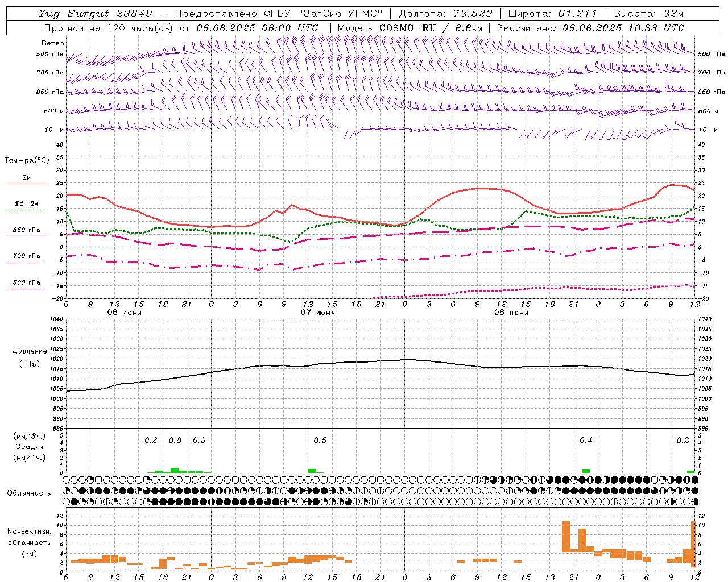Click the 0.3 three-hour precipitation value
This screenshot has height=582, width=728.
[199, 440]
